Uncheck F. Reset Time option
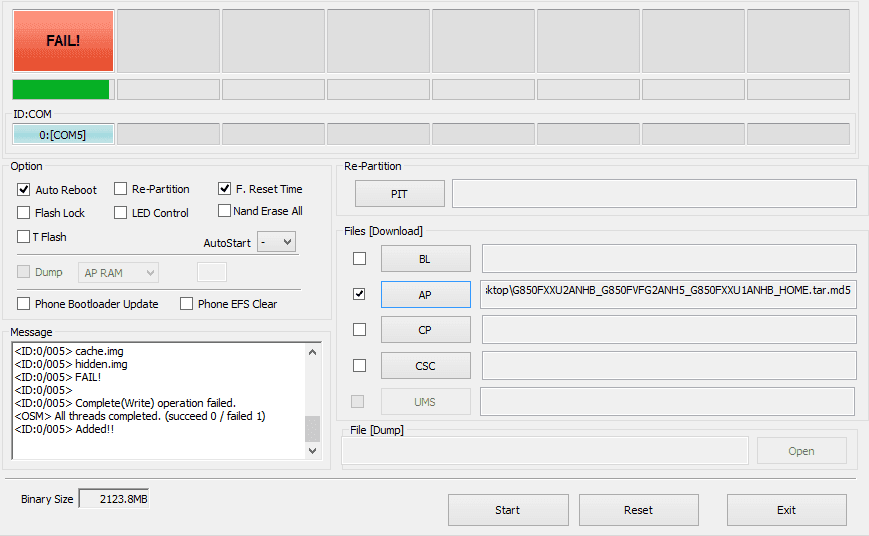Viewport: 869px width, 536px height. point(224,188)
